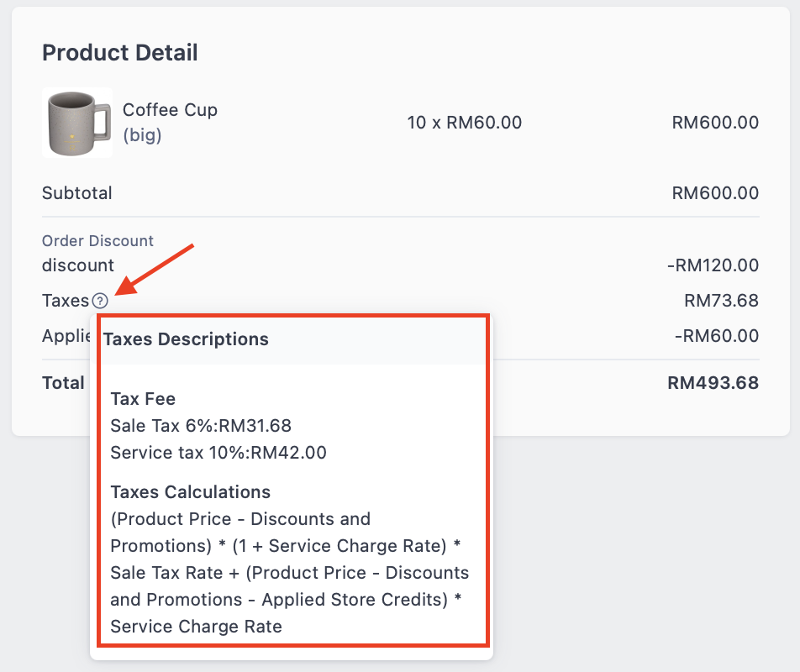Click the Subtotal label

[77, 192]
